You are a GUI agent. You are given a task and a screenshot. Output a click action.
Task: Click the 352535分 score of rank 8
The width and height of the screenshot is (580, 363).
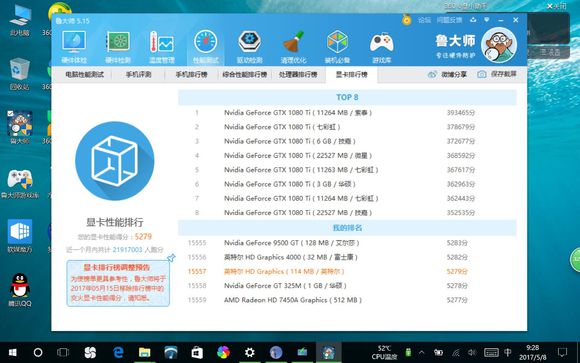(461, 213)
